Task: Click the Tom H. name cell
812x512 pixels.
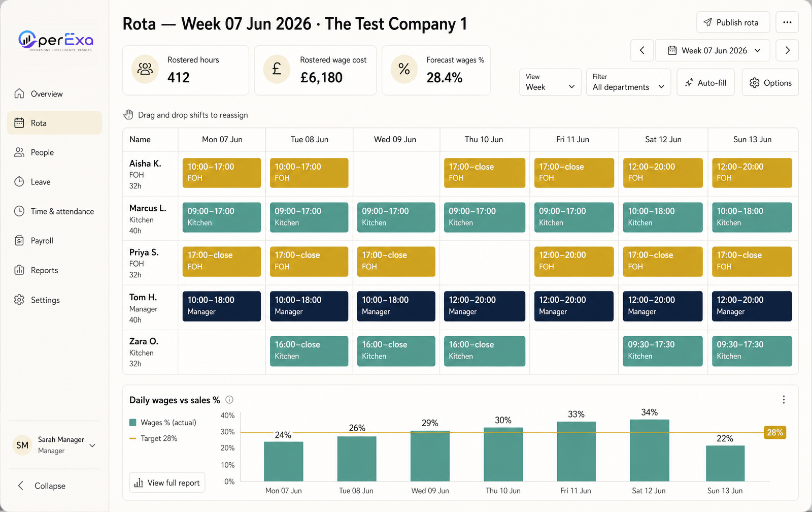Action: (151, 308)
